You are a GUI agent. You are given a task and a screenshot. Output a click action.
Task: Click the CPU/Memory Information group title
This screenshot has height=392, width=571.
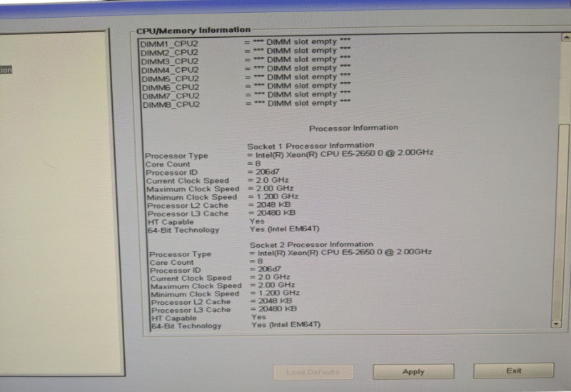coord(193,31)
